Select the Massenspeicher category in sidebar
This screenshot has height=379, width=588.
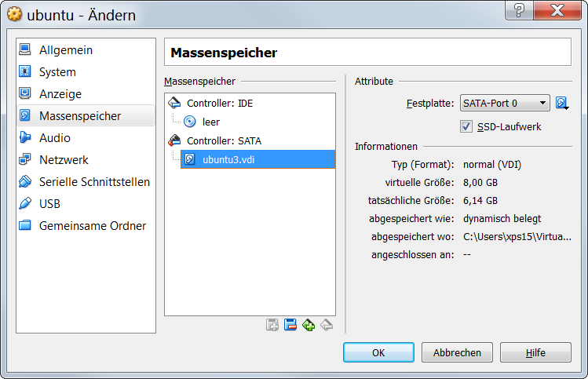click(x=86, y=115)
